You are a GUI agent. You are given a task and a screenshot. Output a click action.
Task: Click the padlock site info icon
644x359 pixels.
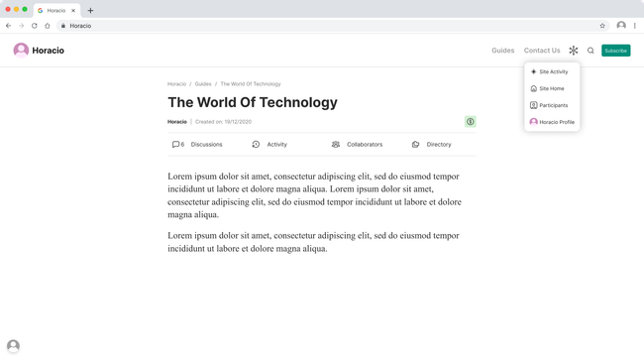coord(62,26)
